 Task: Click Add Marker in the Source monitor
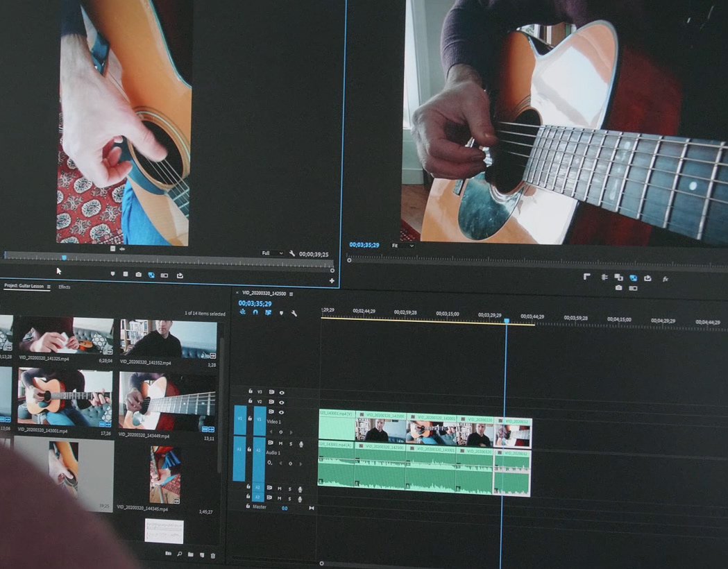113,274
